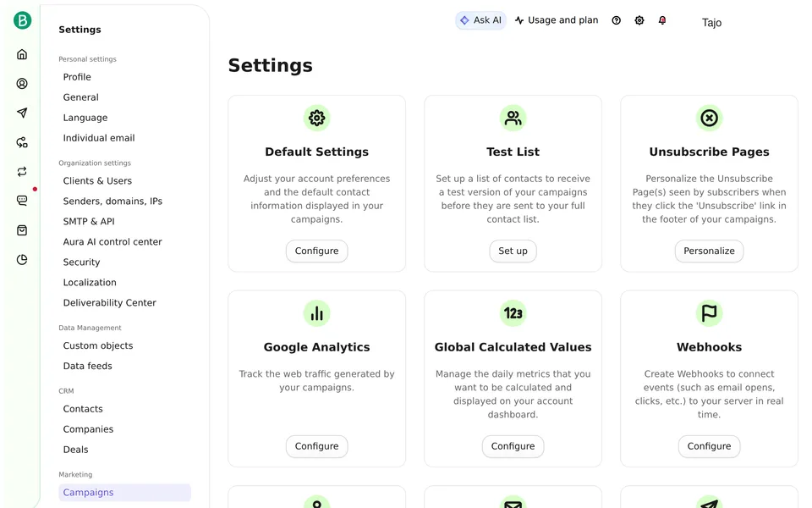812x508 pixels.
Task: Click the Unsubscribe Pages card title
Action: (x=710, y=152)
